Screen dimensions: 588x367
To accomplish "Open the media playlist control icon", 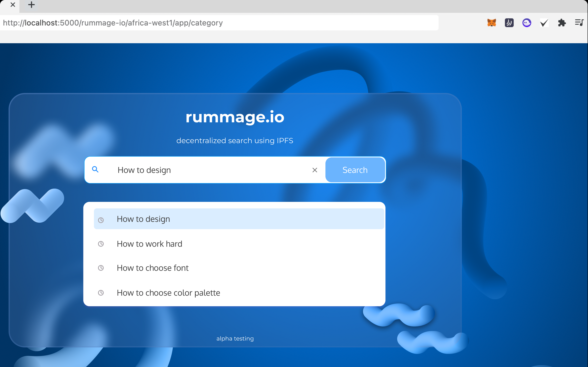I will (579, 23).
